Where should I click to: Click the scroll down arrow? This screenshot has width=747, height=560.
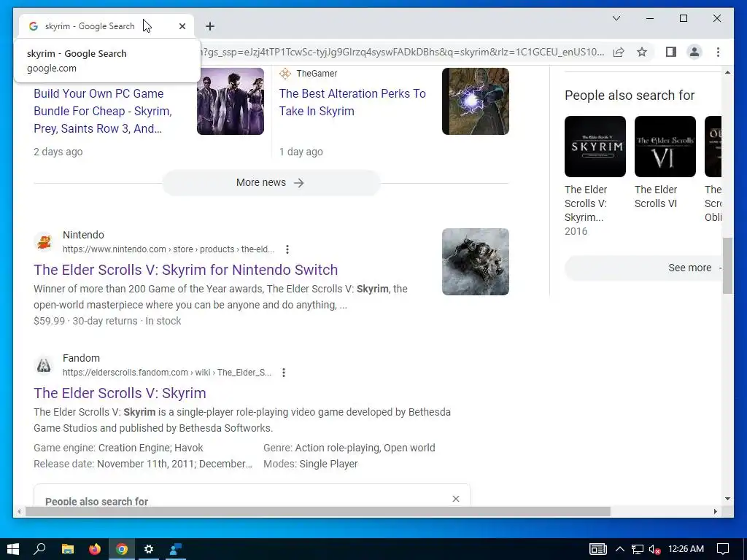[727, 499]
